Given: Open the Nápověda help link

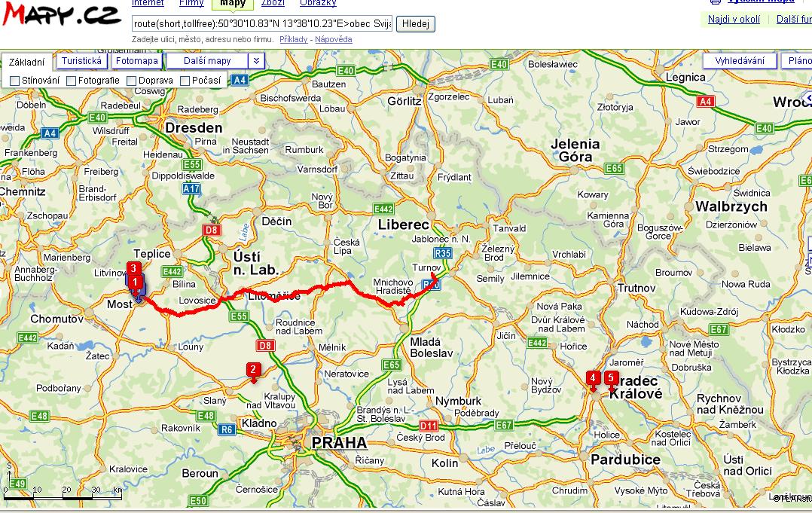Looking at the screenshot, I should [333, 39].
